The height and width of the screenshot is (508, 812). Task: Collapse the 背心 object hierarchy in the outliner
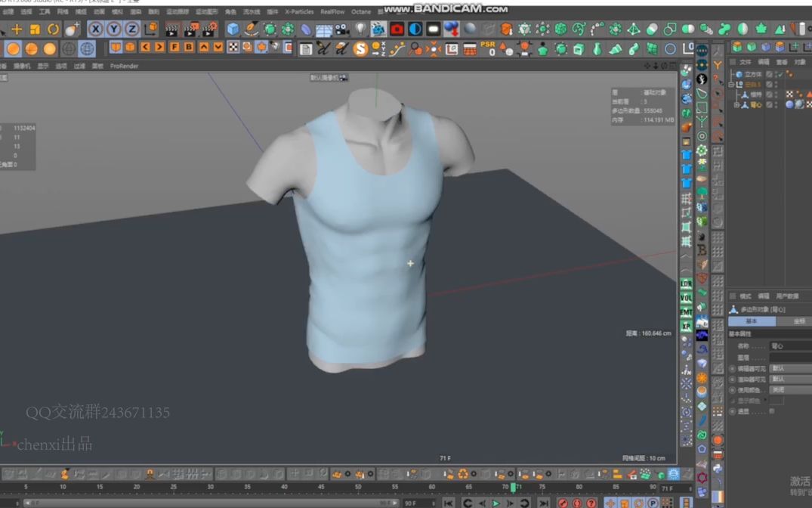(736, 105)
